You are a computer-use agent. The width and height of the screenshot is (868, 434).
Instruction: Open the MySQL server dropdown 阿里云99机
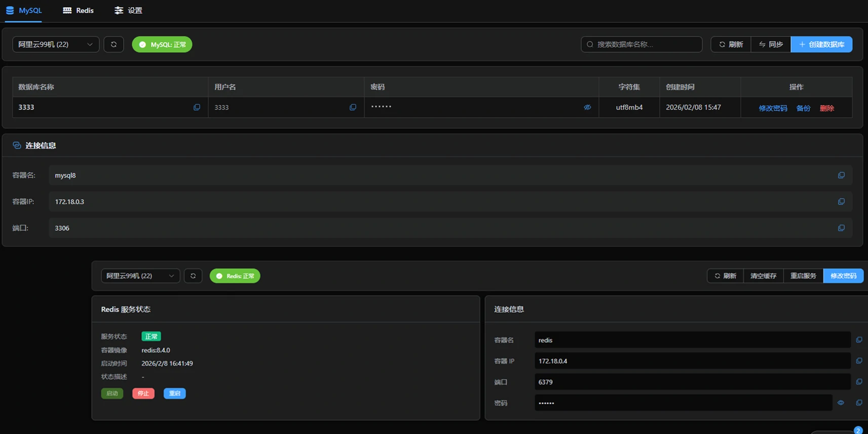click(x=55, y=45)
